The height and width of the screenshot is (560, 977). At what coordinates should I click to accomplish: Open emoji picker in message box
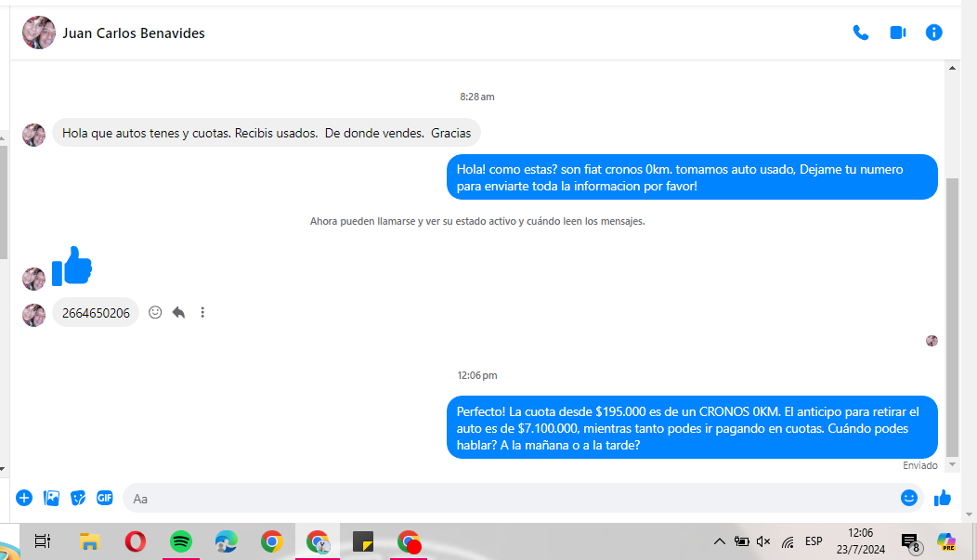tap(909, 498)
